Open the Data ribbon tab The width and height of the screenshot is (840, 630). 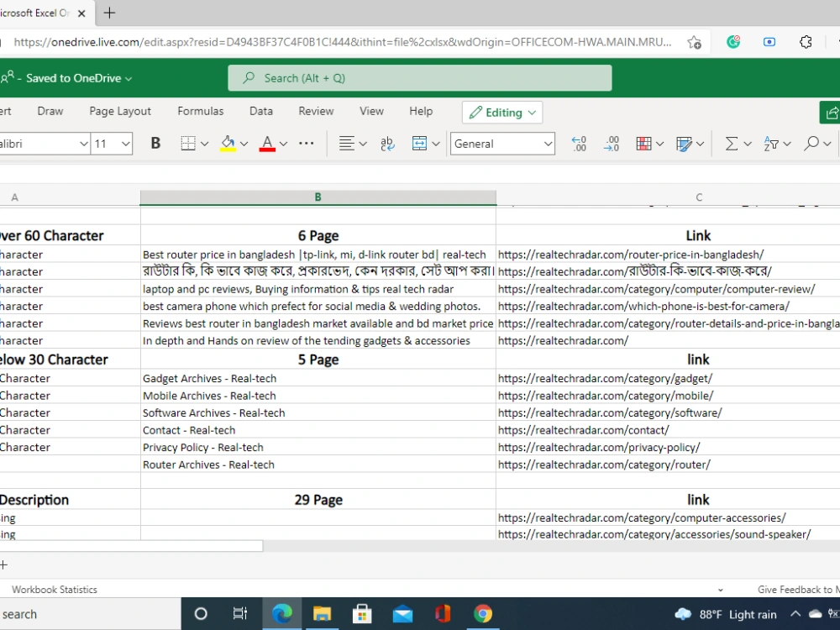coord(261,111)
